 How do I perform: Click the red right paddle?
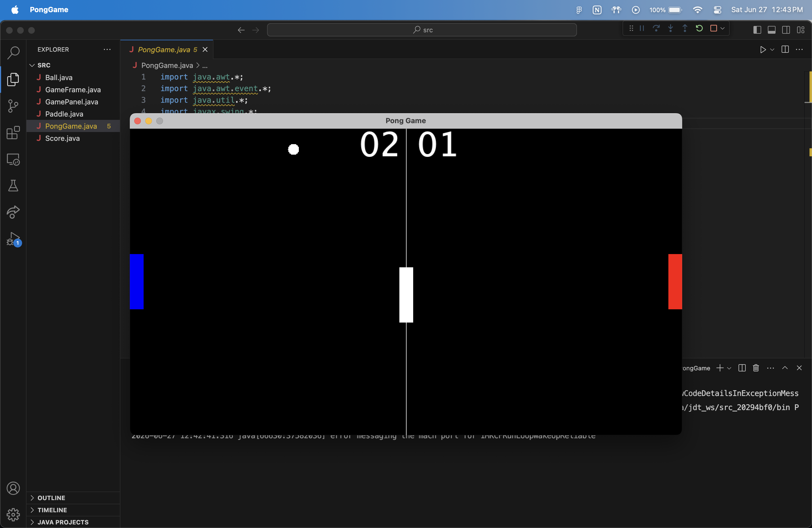(x=675, y=281)
